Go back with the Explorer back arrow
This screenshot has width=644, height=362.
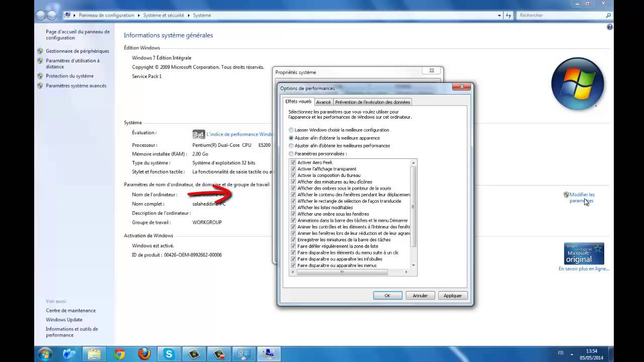point(41,16)
